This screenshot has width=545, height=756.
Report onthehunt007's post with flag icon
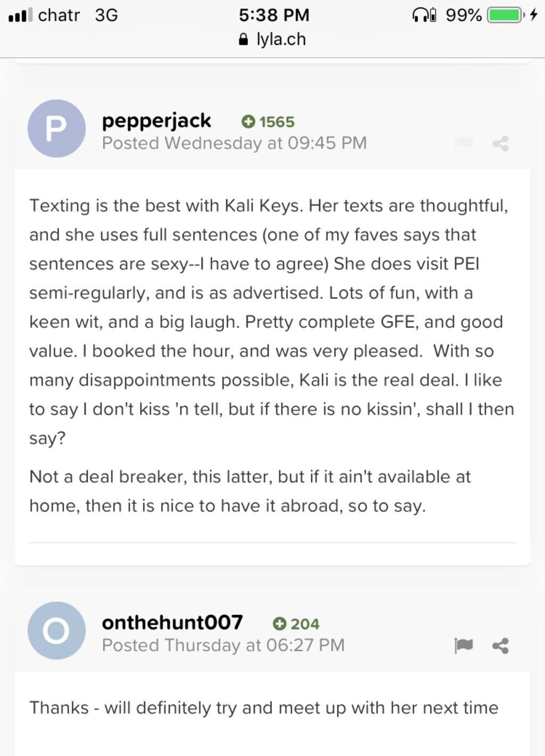[x=464, y=645]
